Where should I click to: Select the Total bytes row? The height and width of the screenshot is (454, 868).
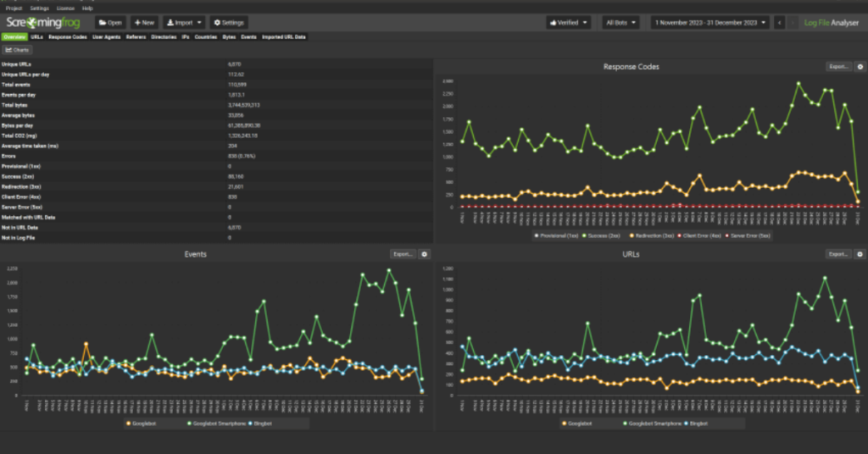coord(216,105)
